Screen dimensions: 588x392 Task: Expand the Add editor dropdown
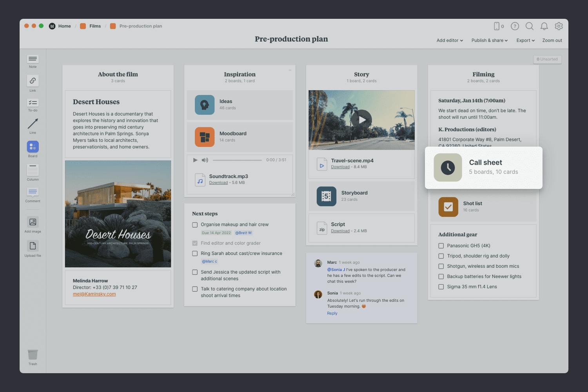pos(450,40)
